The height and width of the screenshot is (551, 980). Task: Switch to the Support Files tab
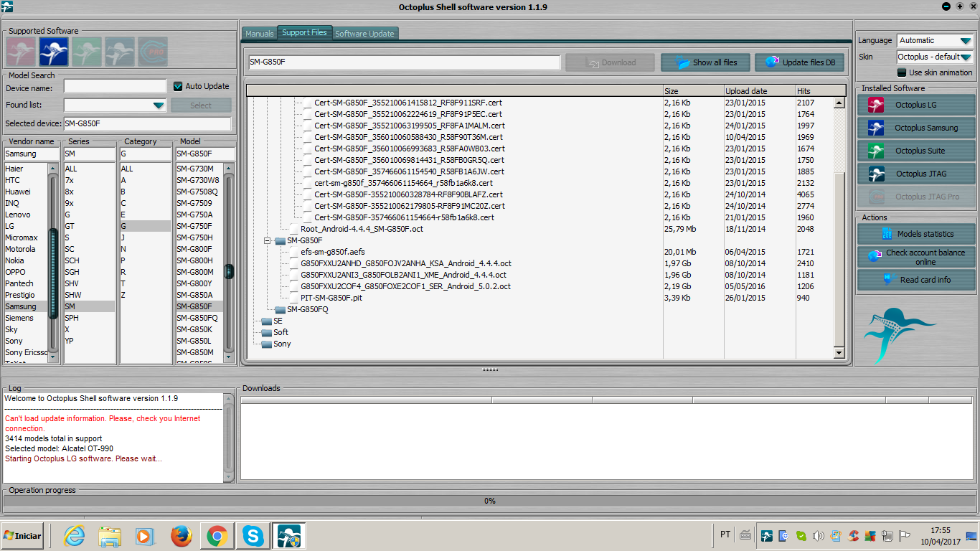coord(304,32)
